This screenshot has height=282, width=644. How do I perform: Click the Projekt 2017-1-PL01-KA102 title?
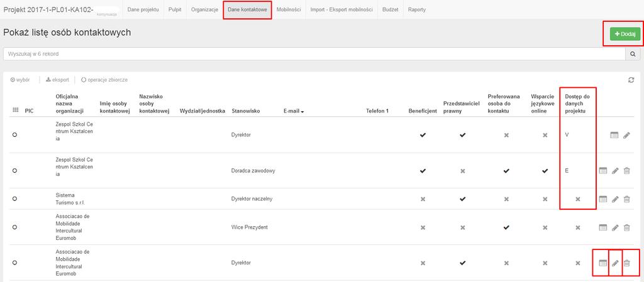pos(48,9)
